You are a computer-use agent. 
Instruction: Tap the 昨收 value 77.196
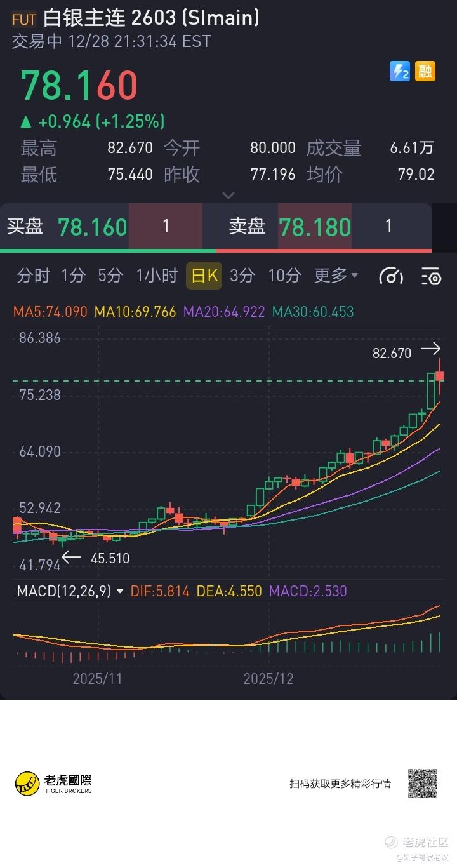pyautogui.click(x=273, y=175)
